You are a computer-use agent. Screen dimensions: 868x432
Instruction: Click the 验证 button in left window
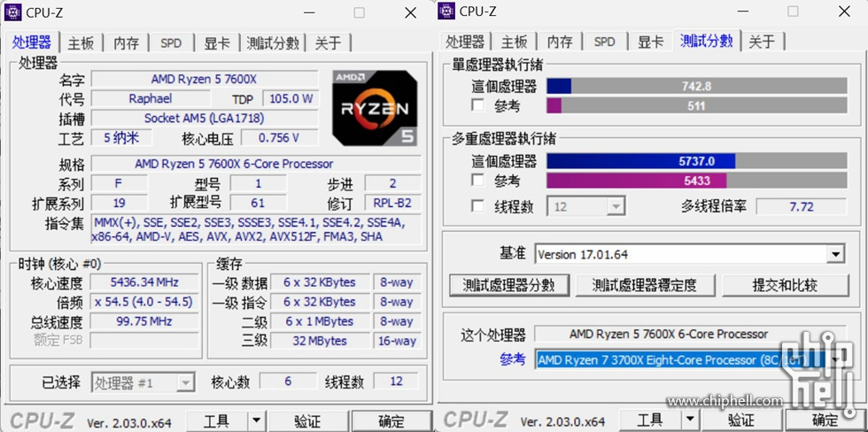[310, 421]
